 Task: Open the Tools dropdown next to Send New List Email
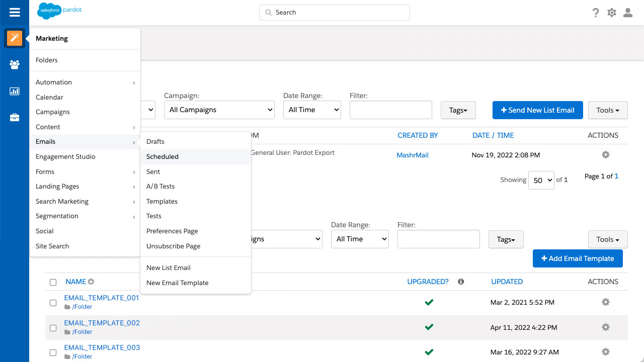click(608, 110)
